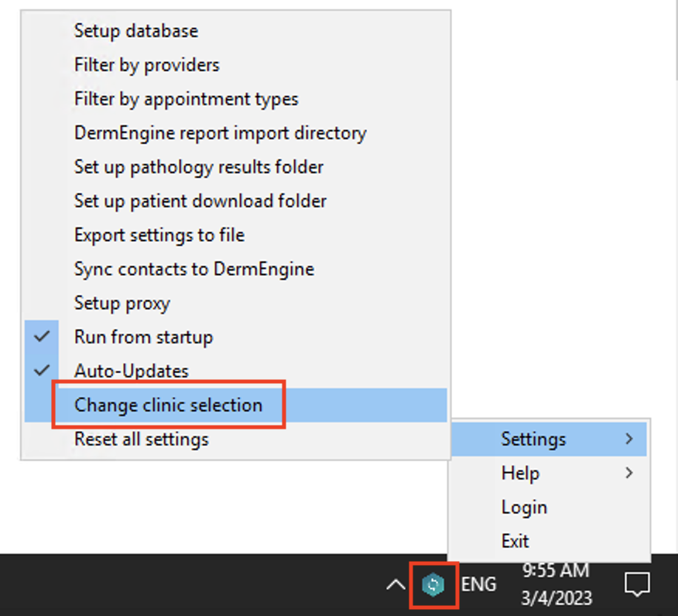Reset all settings
This screenshot has width=678, height=616.
(x=141, y=439)
